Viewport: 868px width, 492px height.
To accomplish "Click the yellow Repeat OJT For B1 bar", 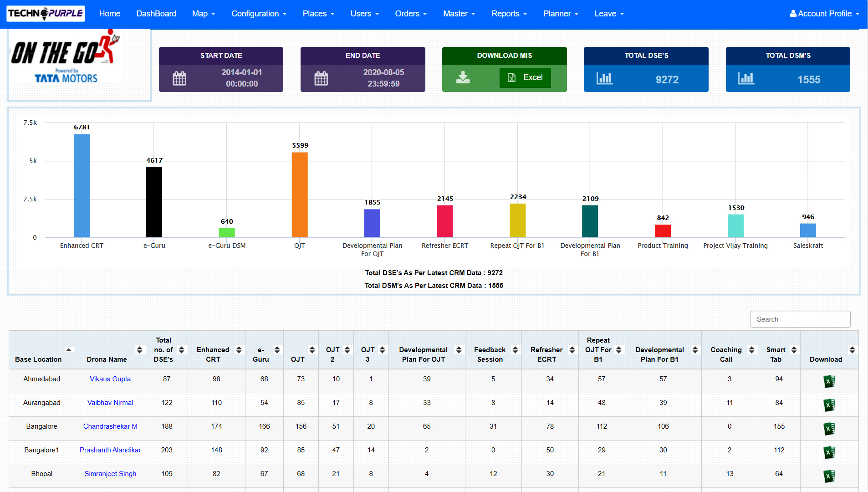I will pos(517,220).
